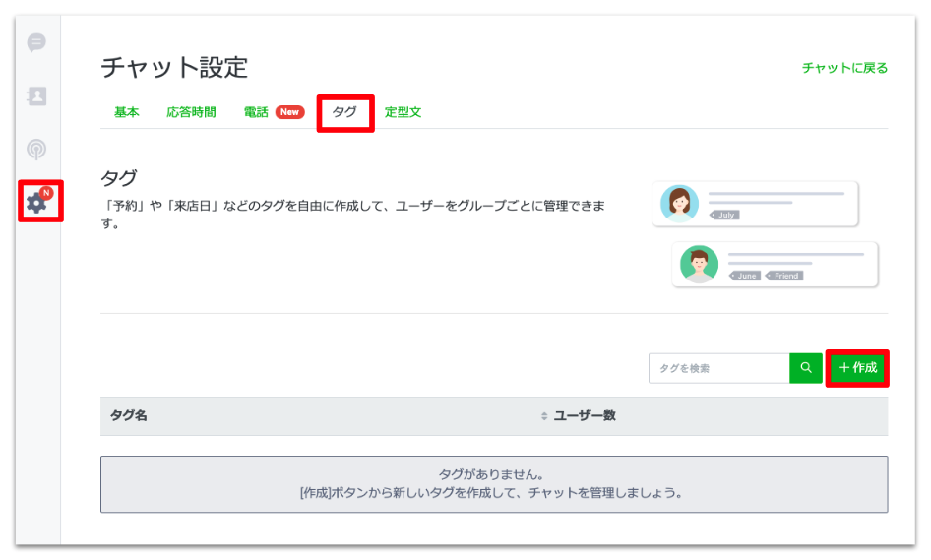Click the タグがありません empty message
This screenshot has height=560, width=931.
[x=494, y=484]
